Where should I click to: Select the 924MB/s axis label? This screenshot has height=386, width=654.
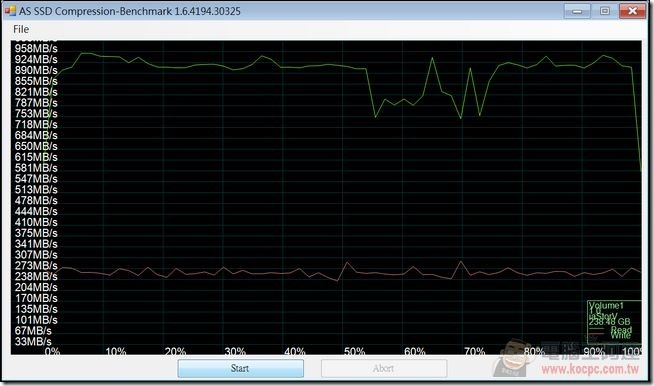pos(36,59)
